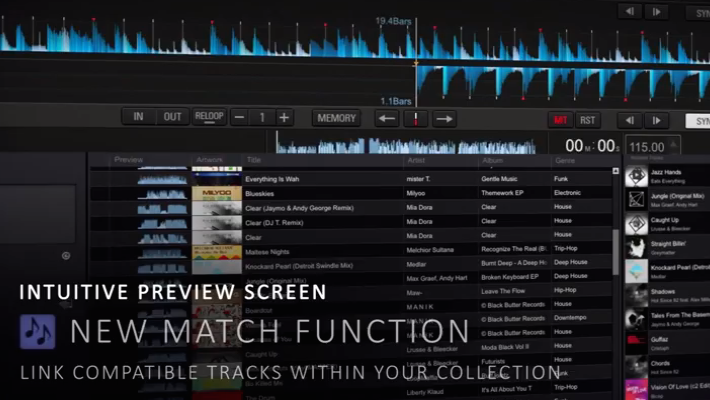Image resolution: width=710 pixels, height=400 pixels.
Task: Click the loop IN button
Action: tap(138, 117)
